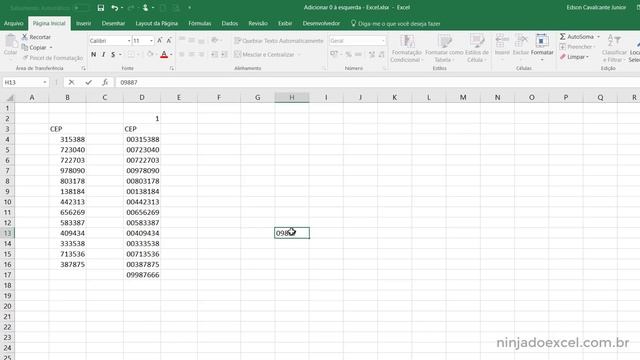Save the workbook with the floppy icon
640x360 pixels.
coord(101,8)
